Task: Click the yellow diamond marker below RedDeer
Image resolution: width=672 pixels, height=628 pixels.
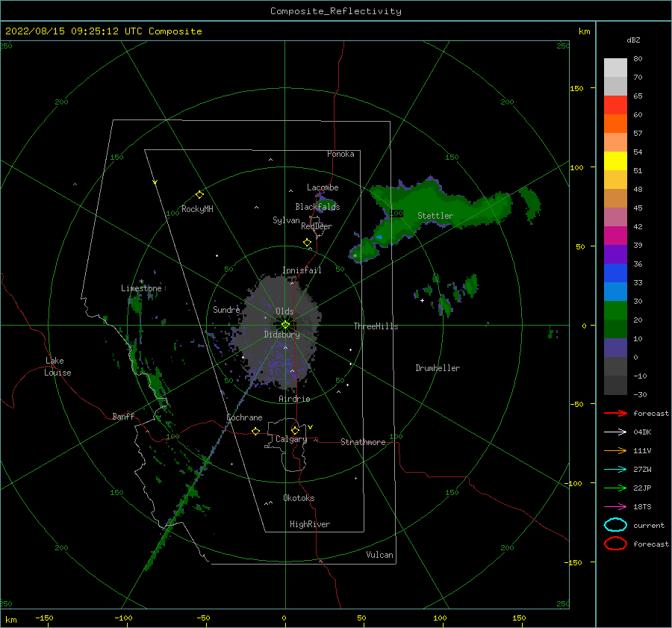Action: point(308,242)
